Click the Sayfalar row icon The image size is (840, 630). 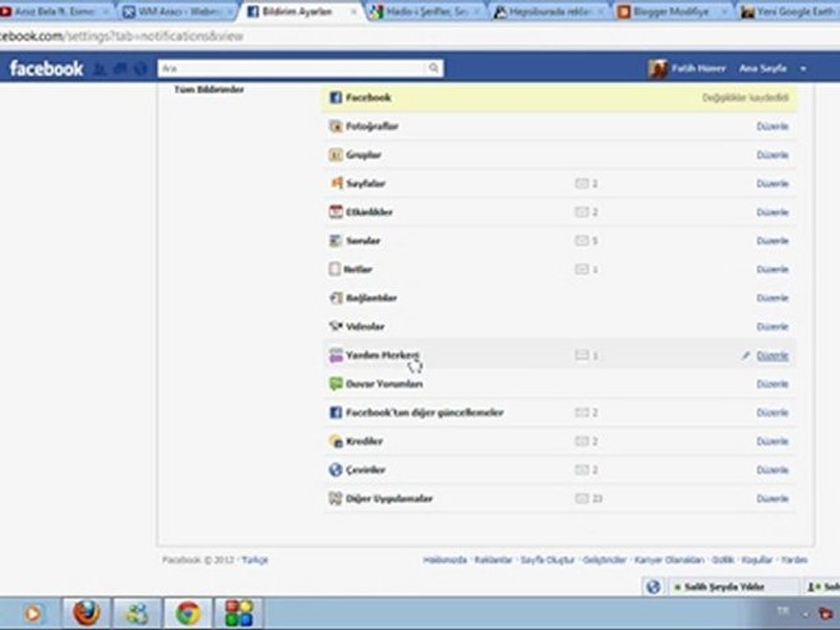coord(336,183)
